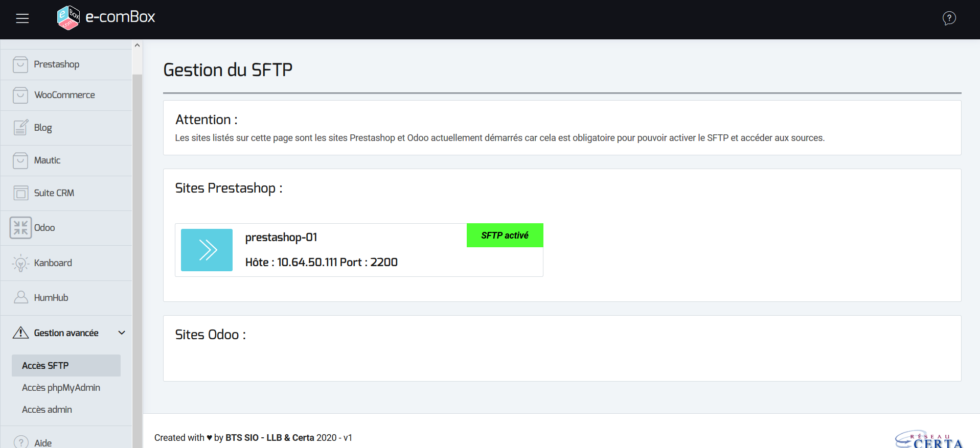
Task: Click the e-comBox title text
Action: (120, 17)
